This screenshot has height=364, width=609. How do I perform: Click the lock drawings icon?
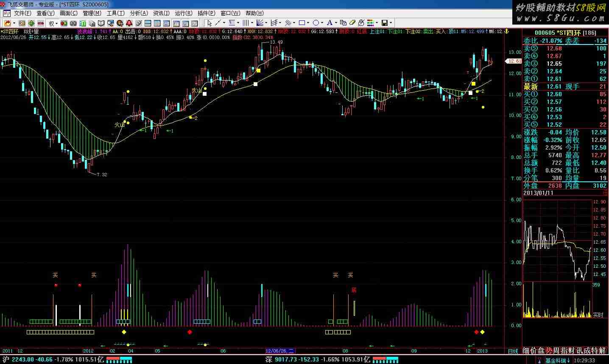[361, 23]
